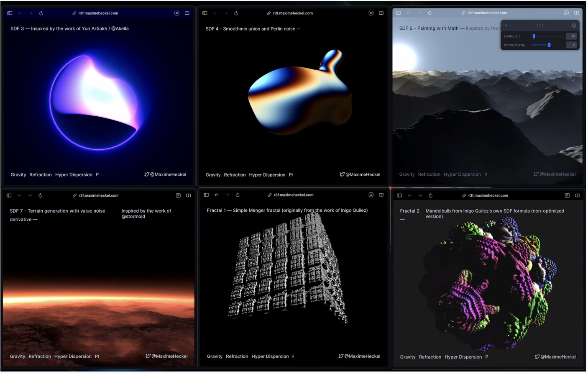Open site controls icon in SDF 7 window
Image resolution: width=588 pixels, height=374 pixels.
[178, 195]
